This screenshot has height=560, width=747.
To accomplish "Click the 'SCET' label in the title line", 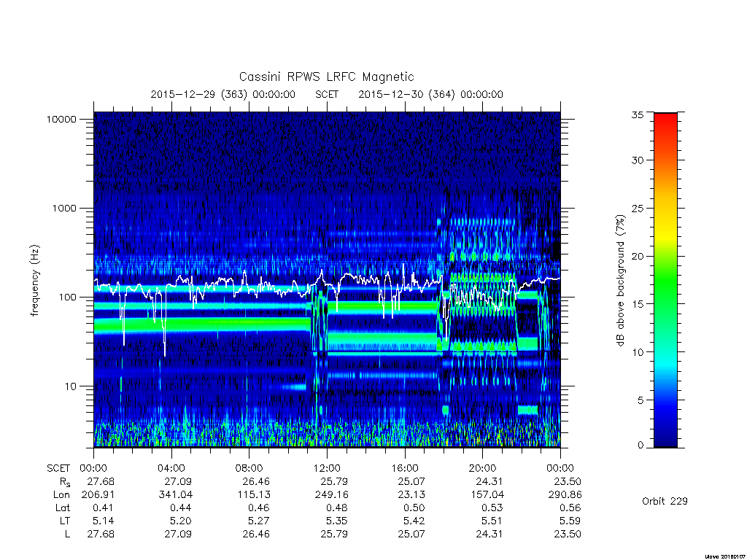I will [x=327, y=94].
